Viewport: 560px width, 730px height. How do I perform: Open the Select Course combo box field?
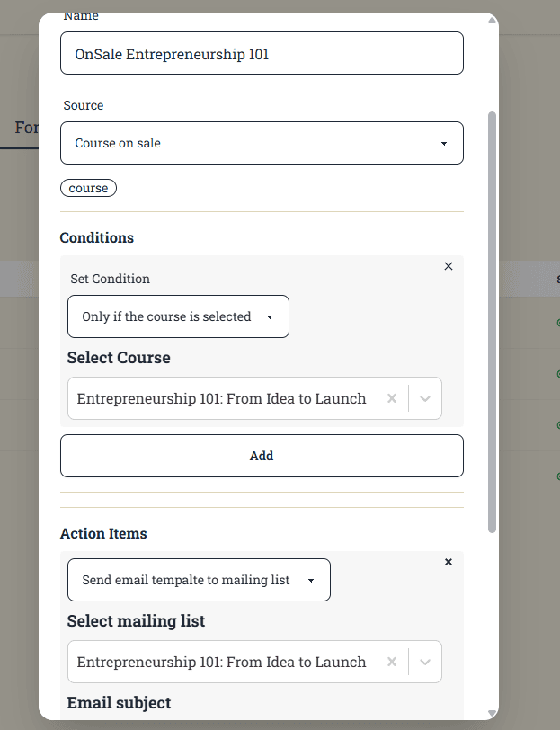pyautogui.click(x=225, y=398)
